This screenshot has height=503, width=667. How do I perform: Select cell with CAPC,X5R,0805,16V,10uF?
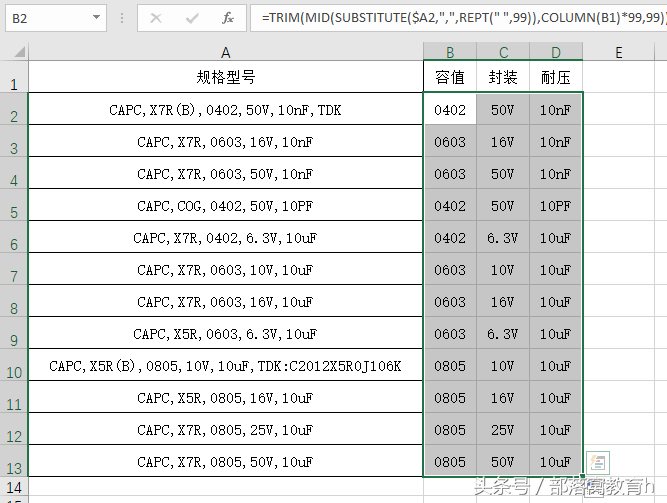pos(225,397)
